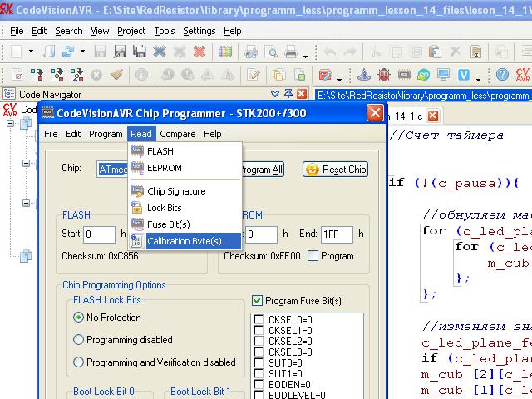This screenshot has height=399, width=532.
Task: Open the print dropdown arrow
Action: click(305, 57)
